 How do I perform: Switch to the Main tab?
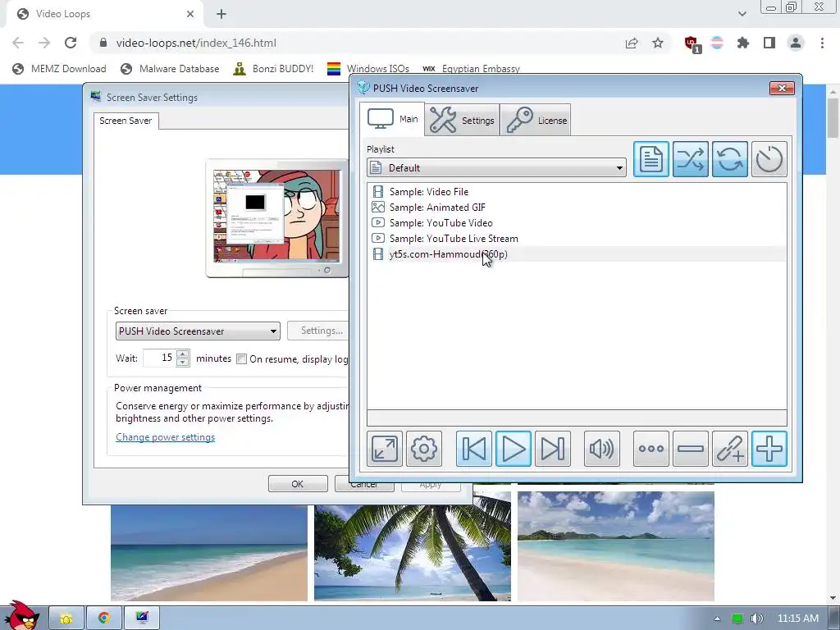(x=392, y=119)
